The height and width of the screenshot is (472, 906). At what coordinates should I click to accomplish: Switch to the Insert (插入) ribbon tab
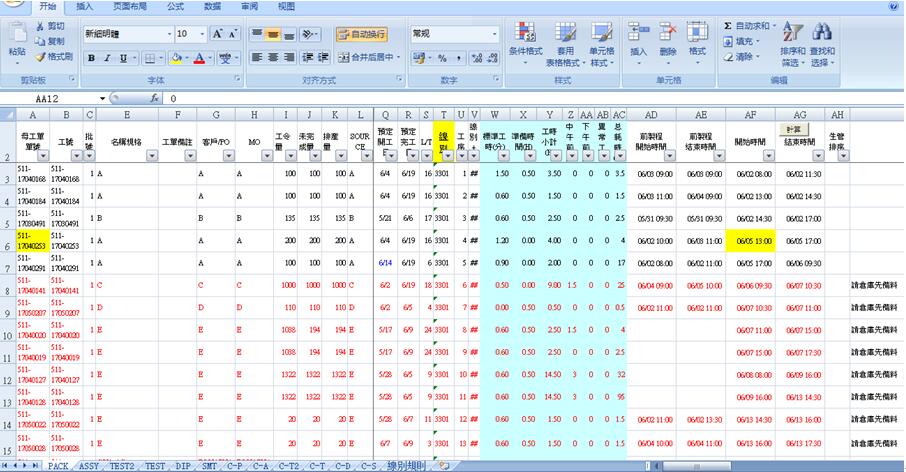[x=84, y=6]
